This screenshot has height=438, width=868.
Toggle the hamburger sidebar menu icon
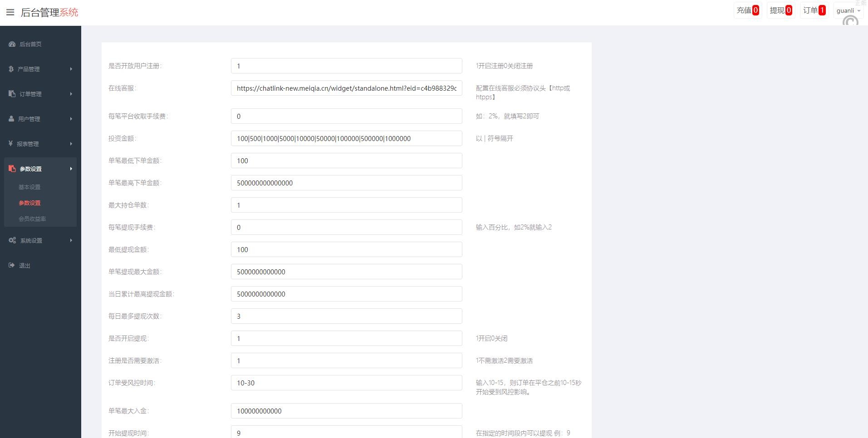click(10, 12)
